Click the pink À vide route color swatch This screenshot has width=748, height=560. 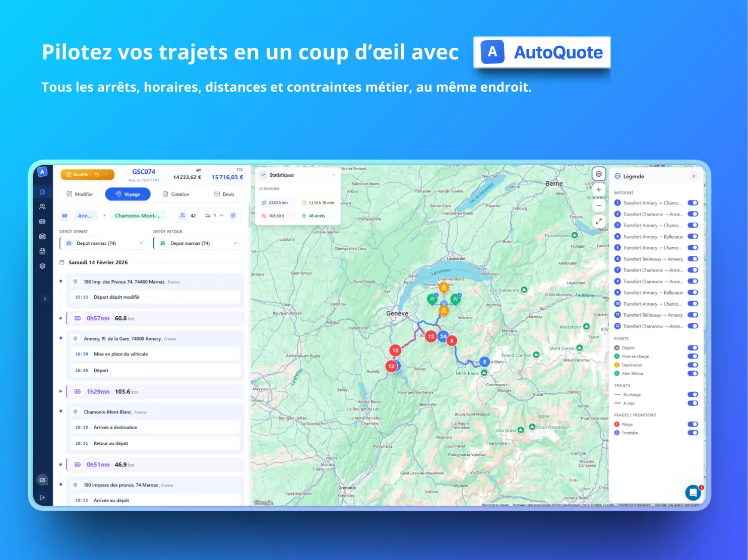tap(617, 403)
